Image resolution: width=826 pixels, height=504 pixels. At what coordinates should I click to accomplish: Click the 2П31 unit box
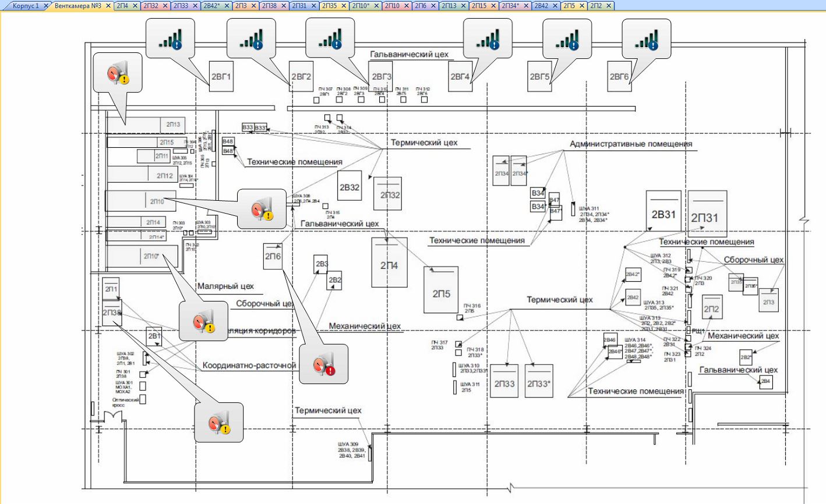705,215
